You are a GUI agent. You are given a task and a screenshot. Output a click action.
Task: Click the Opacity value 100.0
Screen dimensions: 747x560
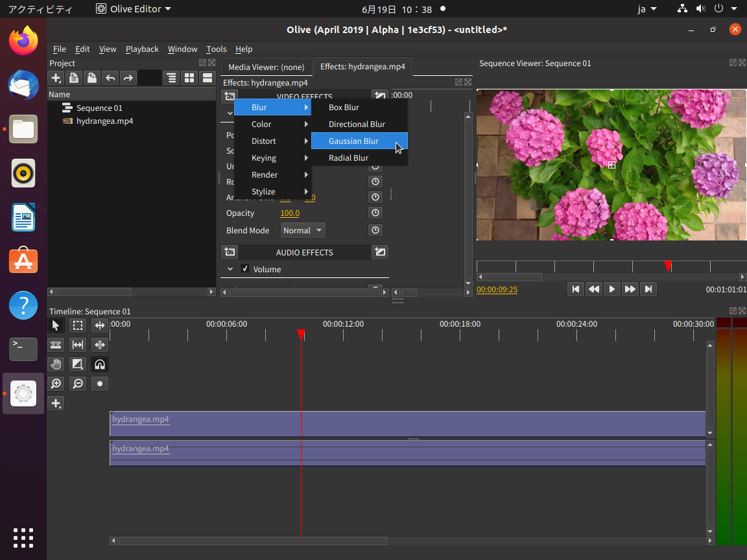click(x=289, y=213)
